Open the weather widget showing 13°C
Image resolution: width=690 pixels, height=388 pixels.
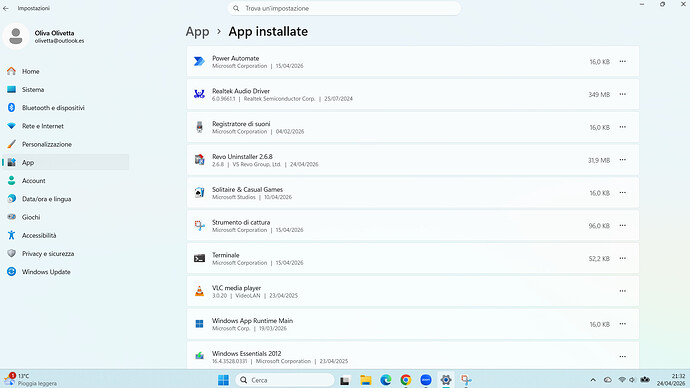coord(31,380)
